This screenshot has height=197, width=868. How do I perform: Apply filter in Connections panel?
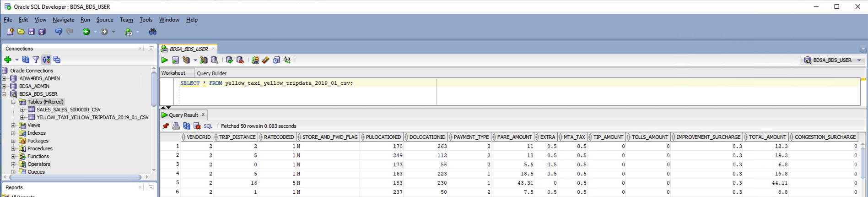click(x=36, y=60)
